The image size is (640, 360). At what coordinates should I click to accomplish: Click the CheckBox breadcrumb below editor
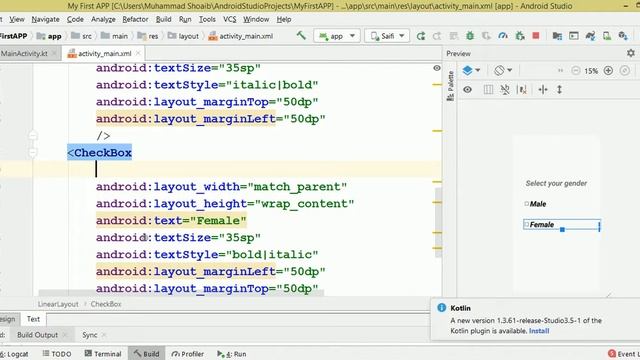coord(106,304)
